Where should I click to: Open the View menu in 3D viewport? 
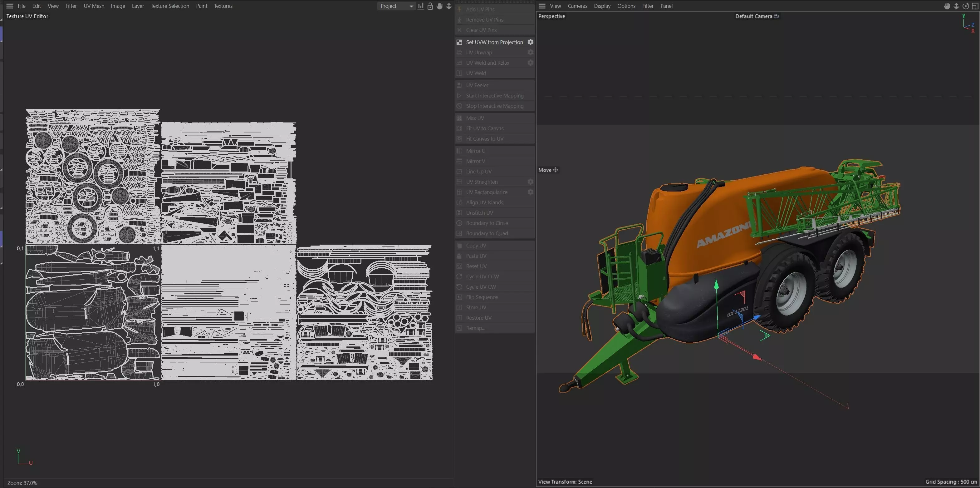(x=556, y=6)
